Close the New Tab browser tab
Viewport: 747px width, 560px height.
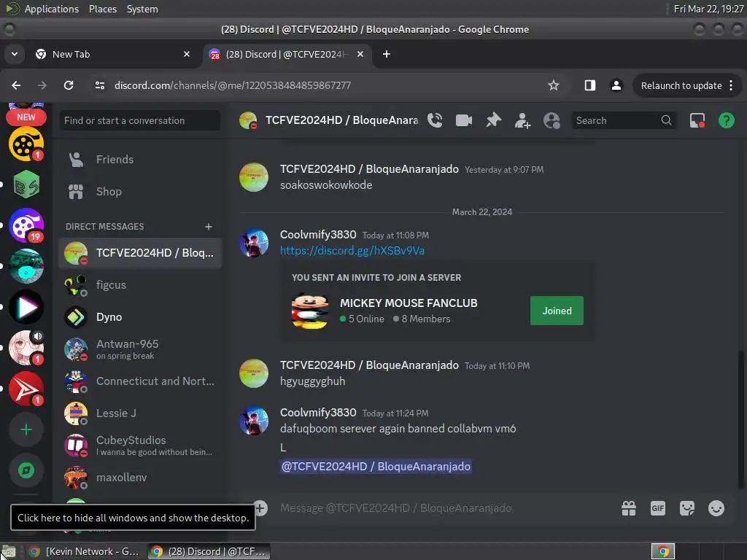point(187,54)
